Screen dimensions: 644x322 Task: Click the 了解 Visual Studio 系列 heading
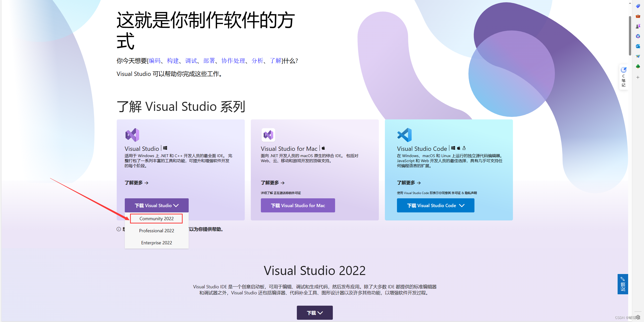(x=181, y=106)
